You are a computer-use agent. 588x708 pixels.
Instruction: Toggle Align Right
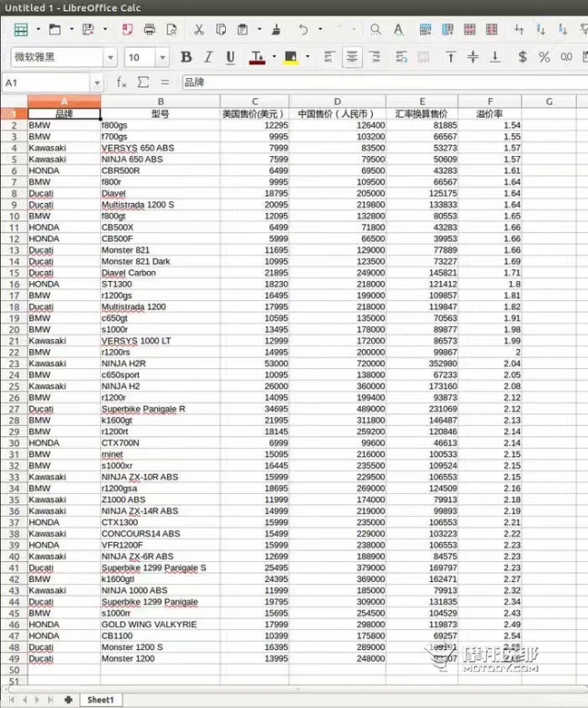374,57
